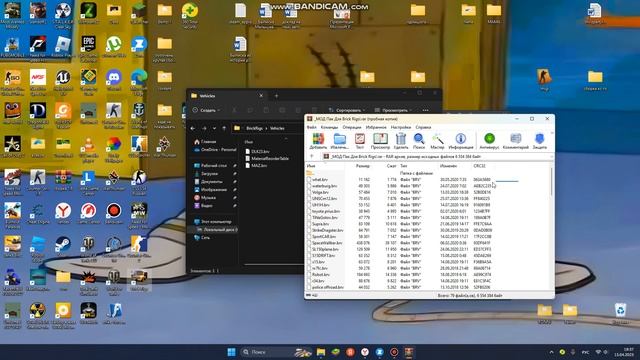Open Просмотреть dropdown in Explorer window

(394, 110)
